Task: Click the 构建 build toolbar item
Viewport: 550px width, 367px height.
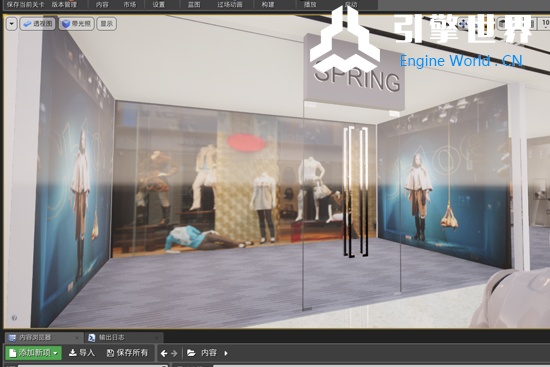Action: (268, 5)
